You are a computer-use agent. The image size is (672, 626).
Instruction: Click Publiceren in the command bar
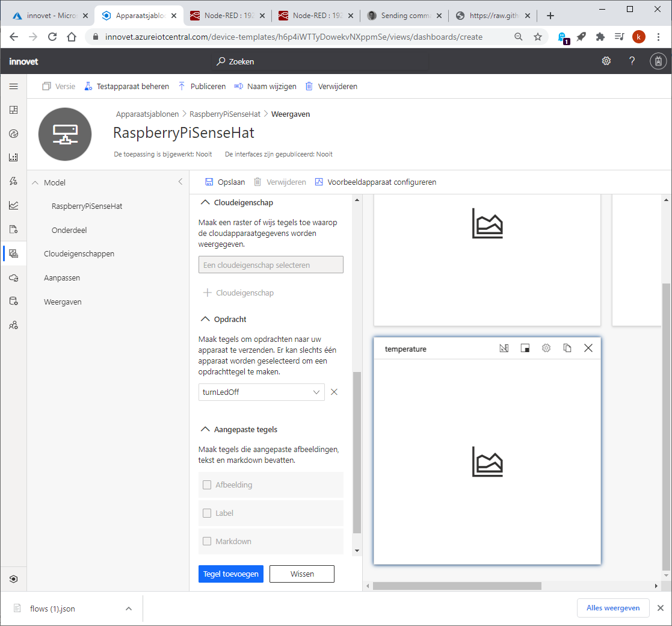(x=202, y=87)
